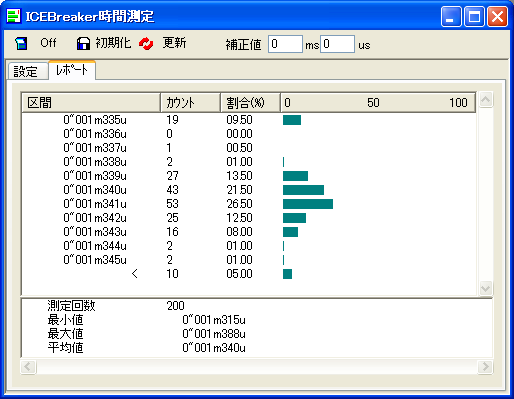The image size is (514, 399).
Task: Click the Off measurement toggle icon
Action: click(21, 43)
